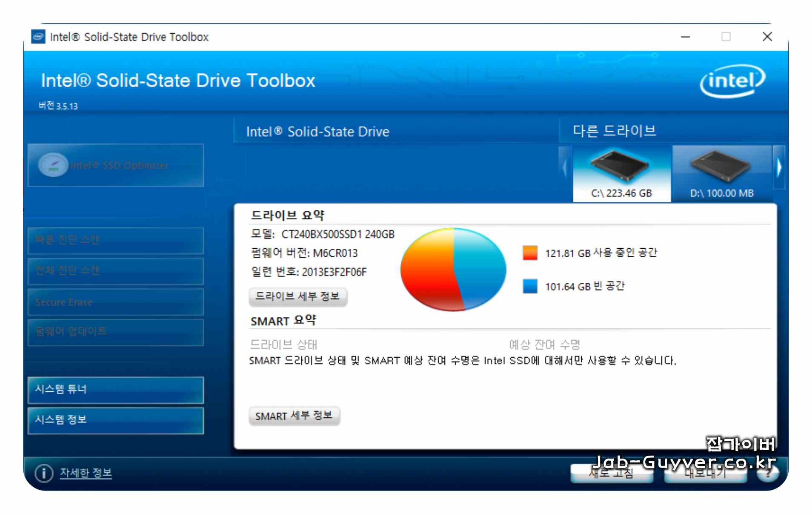This screenshot has height=514, width=812.
Task: Choose Secure Erase in the sidebar
Action: 115,302
